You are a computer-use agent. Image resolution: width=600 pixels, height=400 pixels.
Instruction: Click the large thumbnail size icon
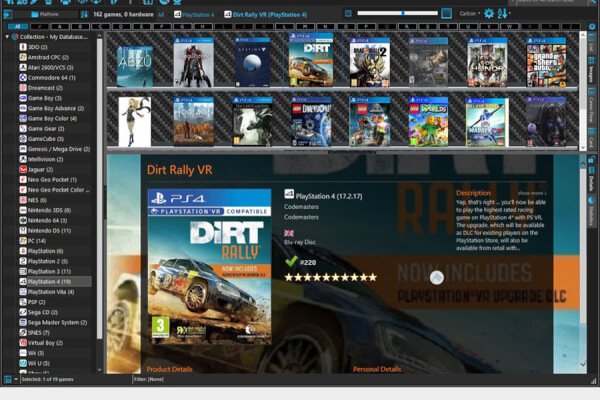point(446,13)
